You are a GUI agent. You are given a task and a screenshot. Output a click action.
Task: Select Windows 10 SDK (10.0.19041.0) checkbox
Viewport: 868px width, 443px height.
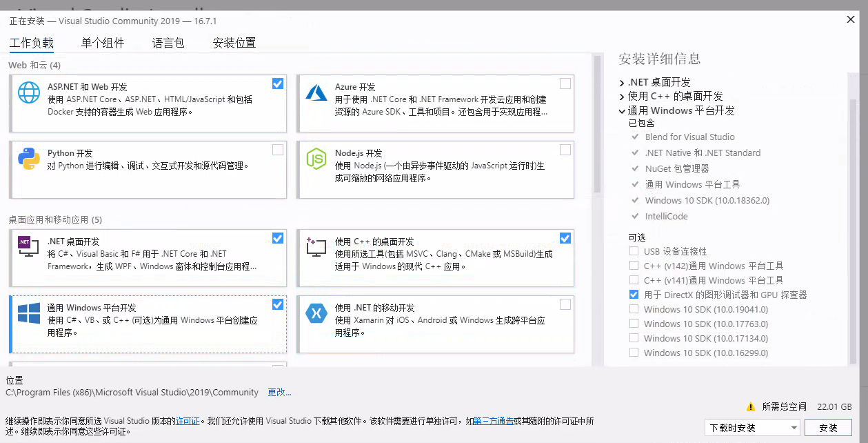[x=634, y=309]
